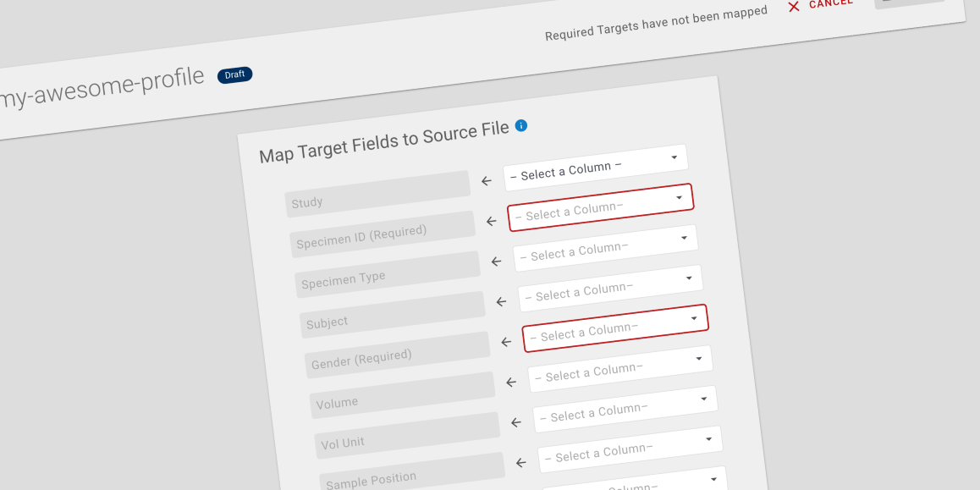Click the red X cancel icon
The height and width of the screenshot is (490, 980).
(794, 7)
